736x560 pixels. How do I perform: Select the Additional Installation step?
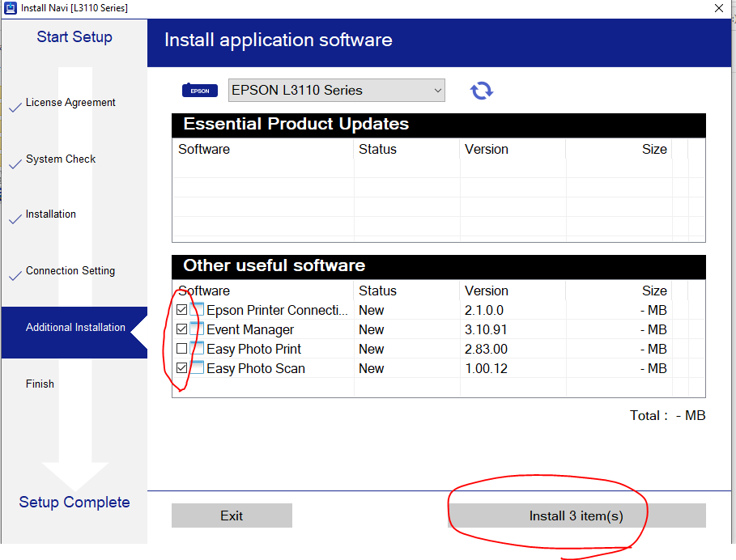click(74, 332)
